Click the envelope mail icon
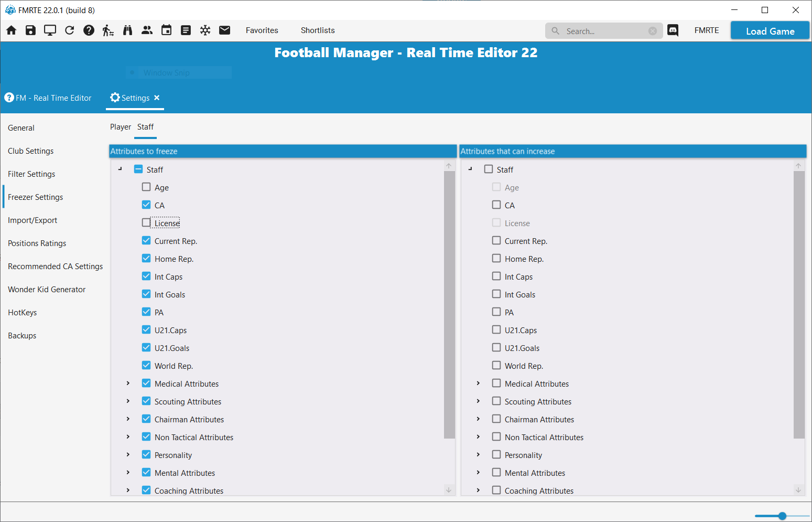 point(224,30)
